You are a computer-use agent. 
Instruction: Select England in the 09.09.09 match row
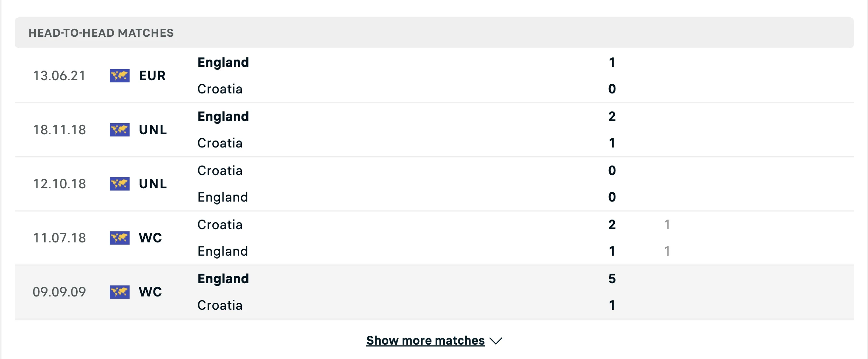tap(223, 279)
